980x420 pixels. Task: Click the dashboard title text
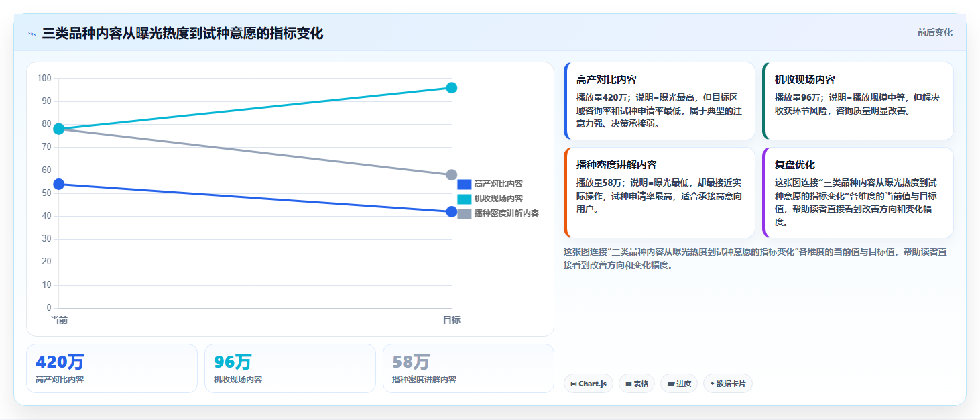click(x=182, y=33)
